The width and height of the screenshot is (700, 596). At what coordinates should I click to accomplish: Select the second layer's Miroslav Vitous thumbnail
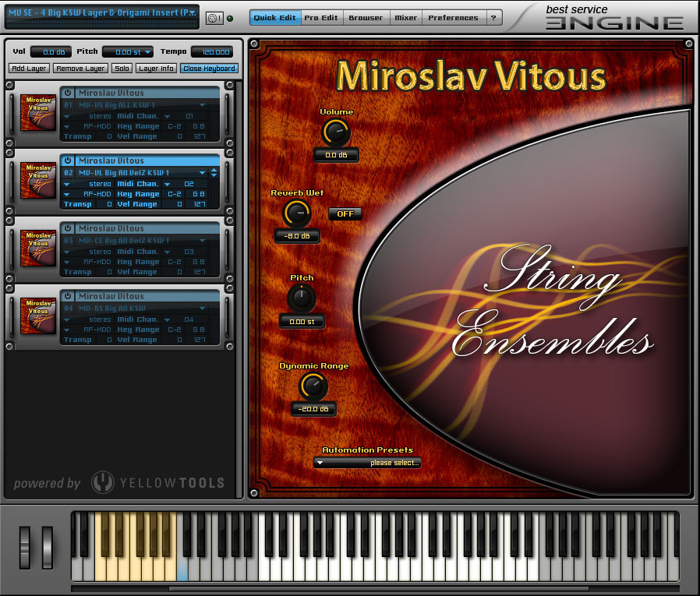tap(38, 180)
